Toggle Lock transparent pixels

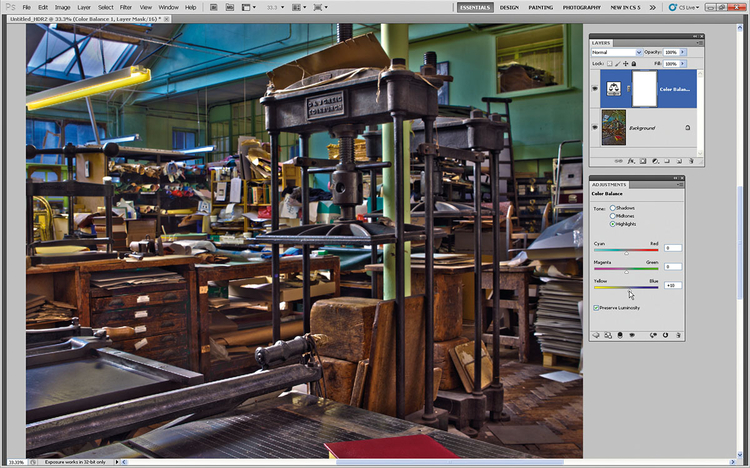(609, 63)
